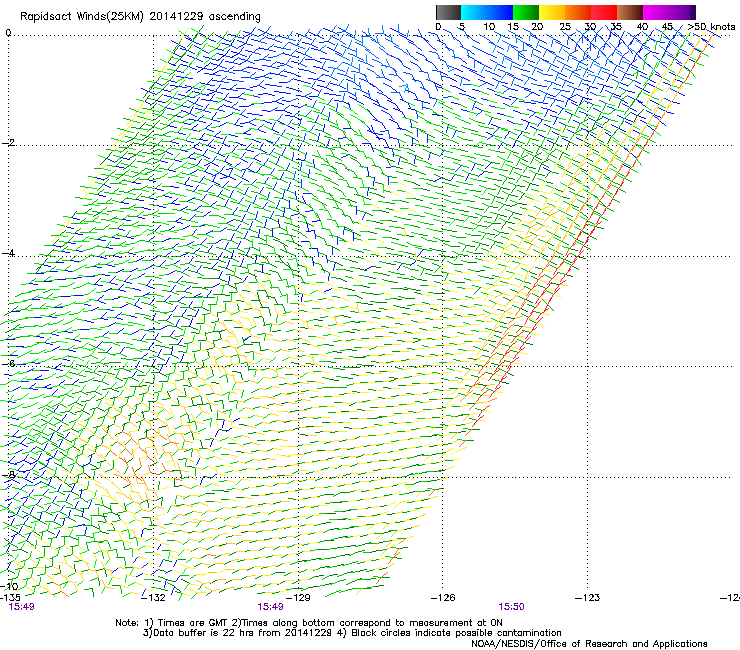740x650 pixels.
Task: Click the red 30-35 knots color swatch
Action: click(604, 12)
